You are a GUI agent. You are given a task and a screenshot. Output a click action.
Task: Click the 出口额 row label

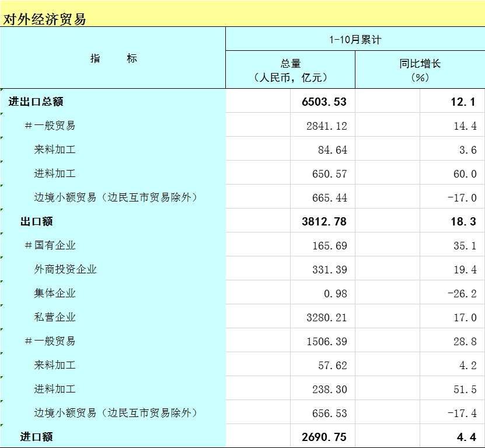tap(37, 221)
